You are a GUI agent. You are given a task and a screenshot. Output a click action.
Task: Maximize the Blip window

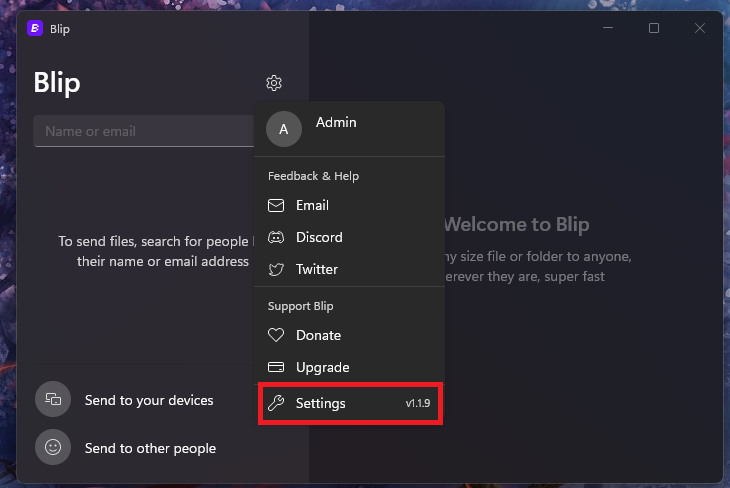654,29
